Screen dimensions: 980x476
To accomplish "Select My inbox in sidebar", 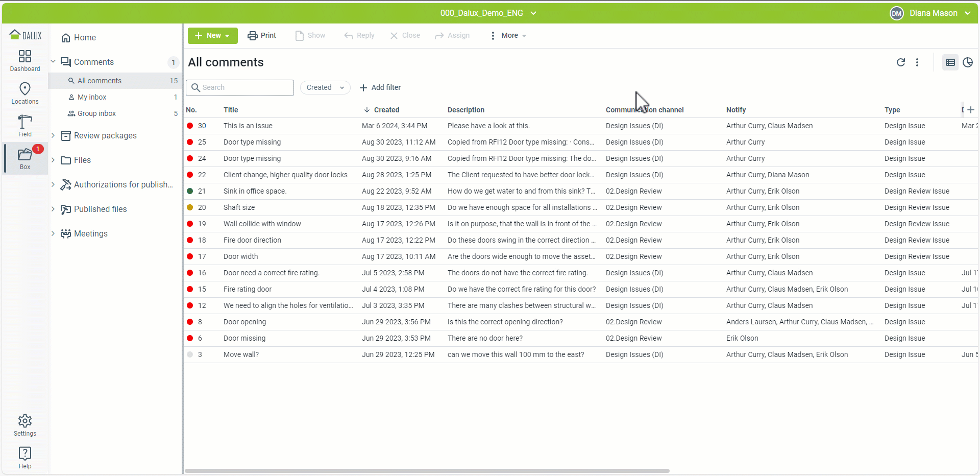I will [92, 97].
